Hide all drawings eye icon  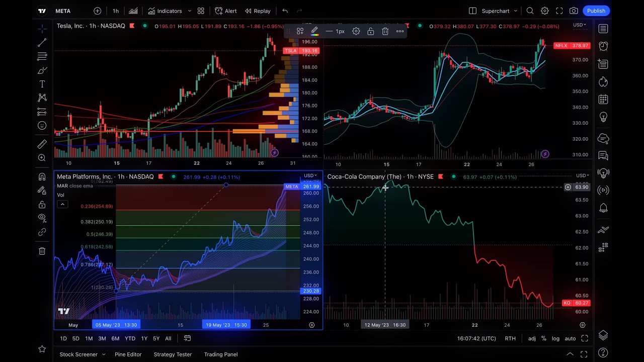pyautogui.click(x=42, y=218)
